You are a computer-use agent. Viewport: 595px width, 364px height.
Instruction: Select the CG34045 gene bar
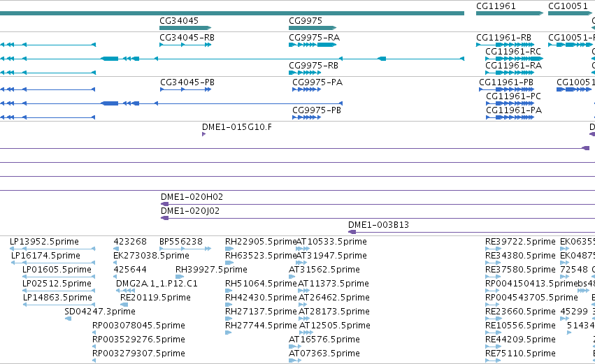click(x=185, y=28)
